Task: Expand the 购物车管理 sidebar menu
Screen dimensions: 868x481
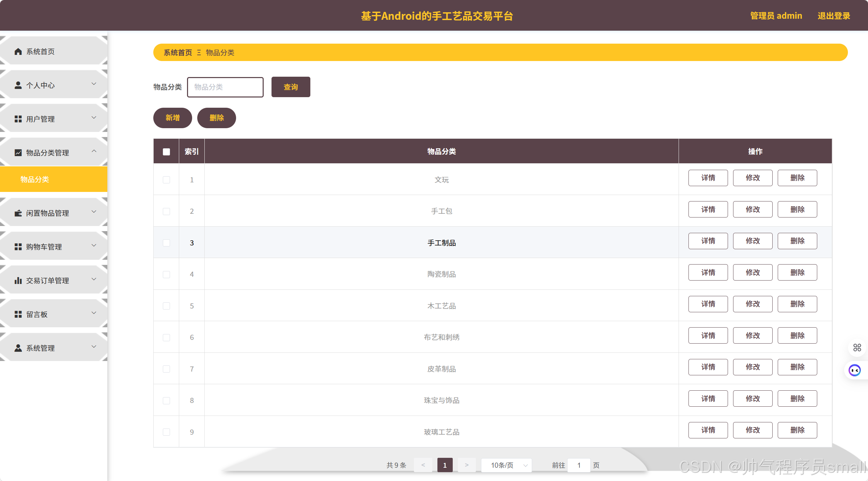Action: [x=54, y=247]
